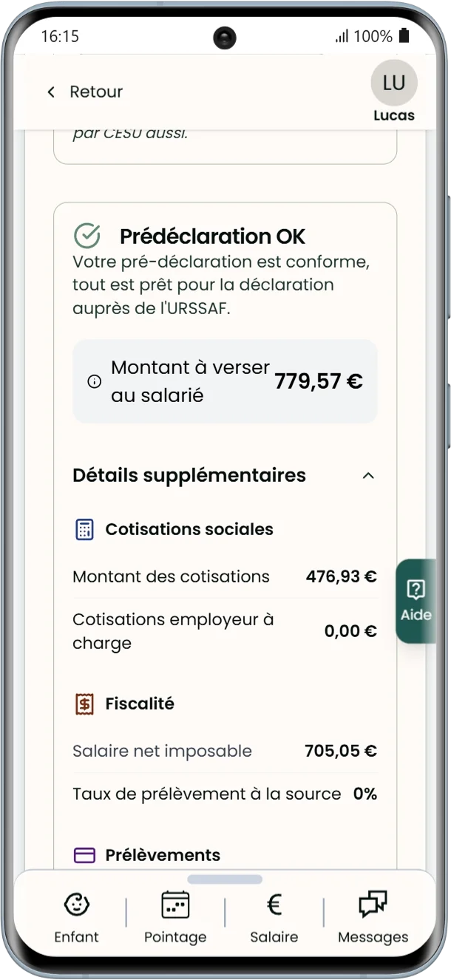The image size is (451, 980).
Task: Tap the 779,57 € amount to pay
Action: (x=319, y=381)
